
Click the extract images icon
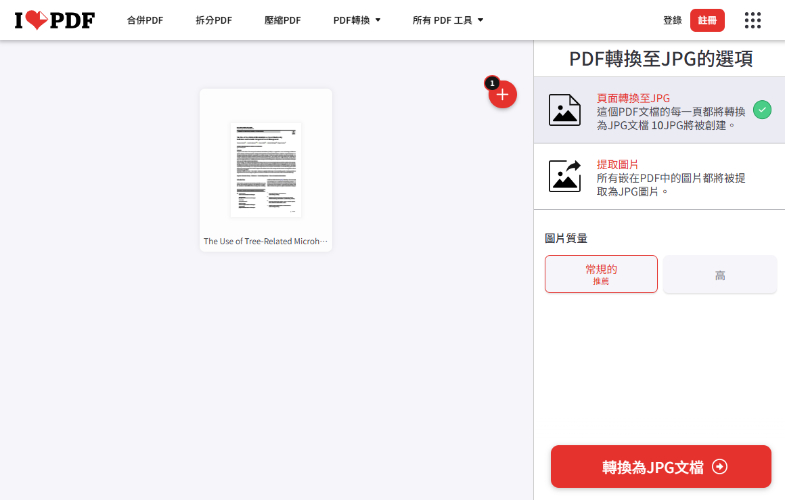(x=565, y=176)
